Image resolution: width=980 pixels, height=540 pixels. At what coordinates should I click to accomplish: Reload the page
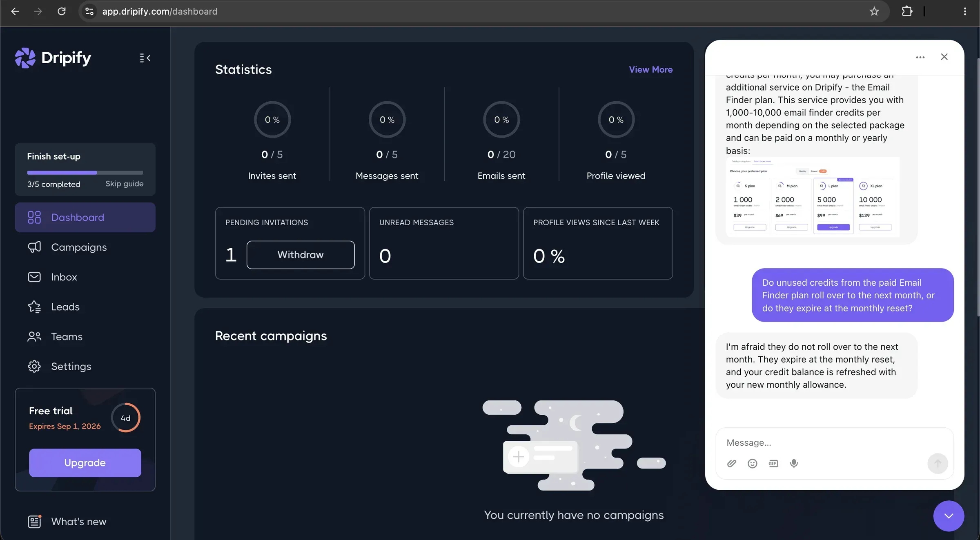61,11
